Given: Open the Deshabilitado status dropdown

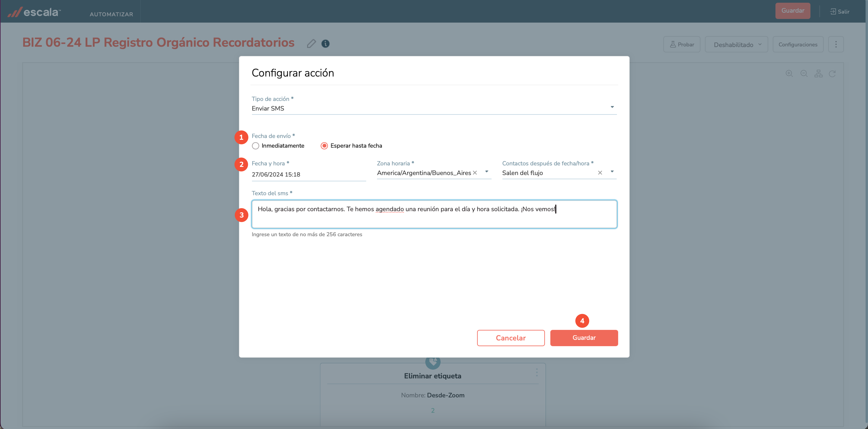Looking at the screenshot, I should [x=736, y=44].
